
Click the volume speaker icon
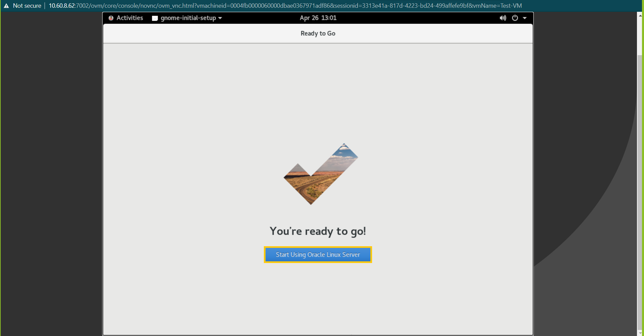point(503,18)
